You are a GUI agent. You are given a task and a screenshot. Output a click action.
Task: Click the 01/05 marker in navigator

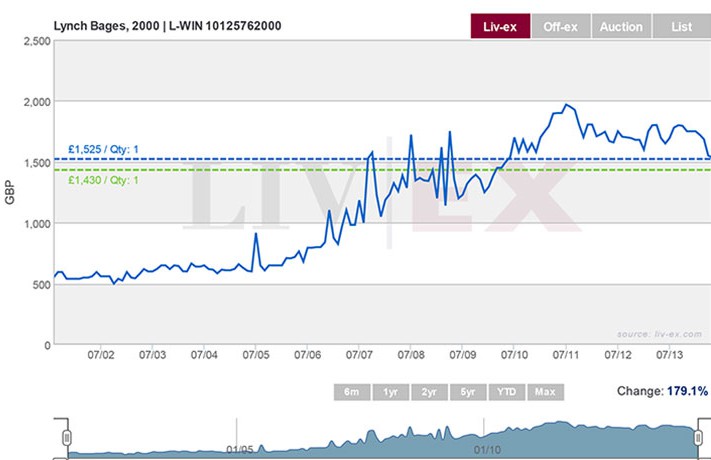tap(239, 450)
